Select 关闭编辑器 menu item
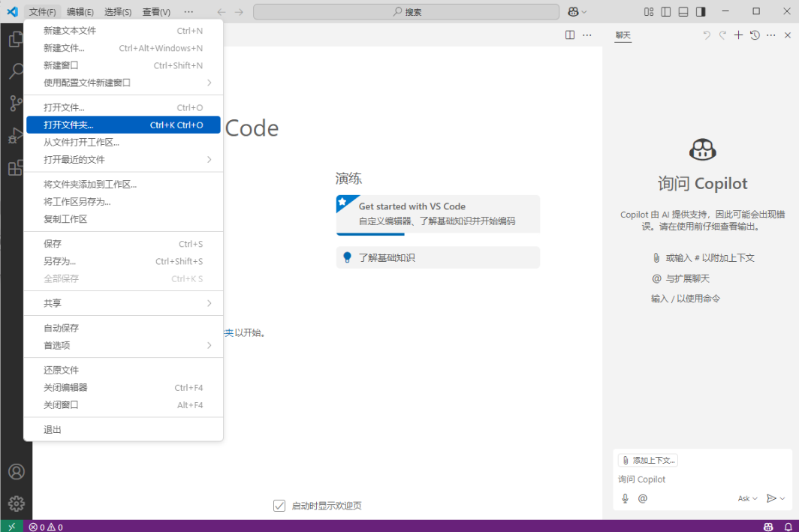The height and width of the screenshot is (532, 799). click(123, 387)
